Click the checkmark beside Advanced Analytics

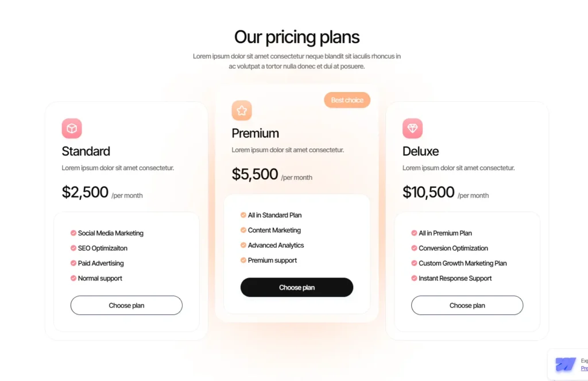coord(243,245)
